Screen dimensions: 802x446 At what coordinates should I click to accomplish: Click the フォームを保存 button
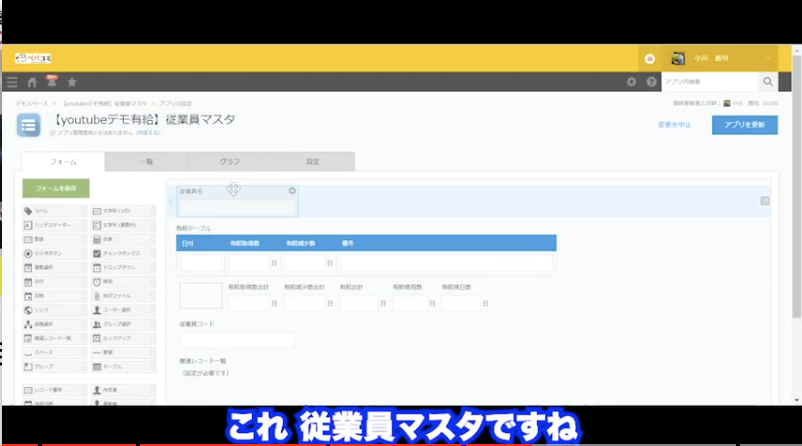point(55,188)
